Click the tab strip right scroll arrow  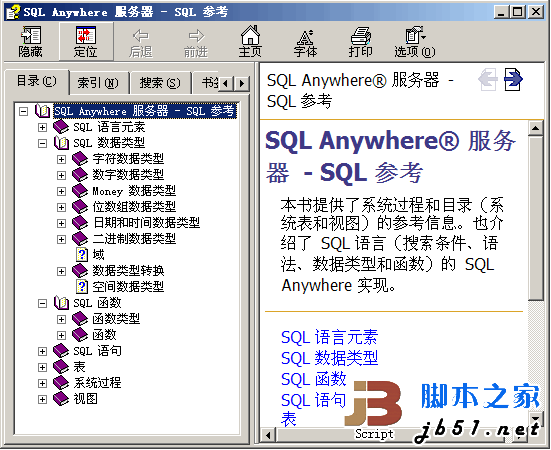coord(242,84)
